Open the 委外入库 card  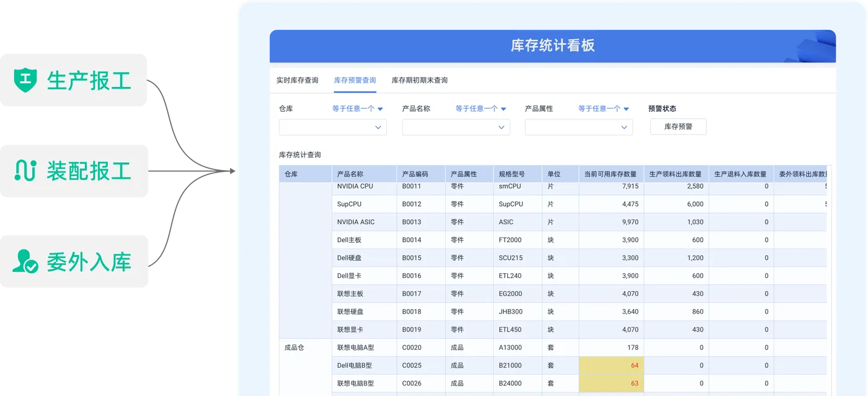pyautogui.click(x=74, y=261)
